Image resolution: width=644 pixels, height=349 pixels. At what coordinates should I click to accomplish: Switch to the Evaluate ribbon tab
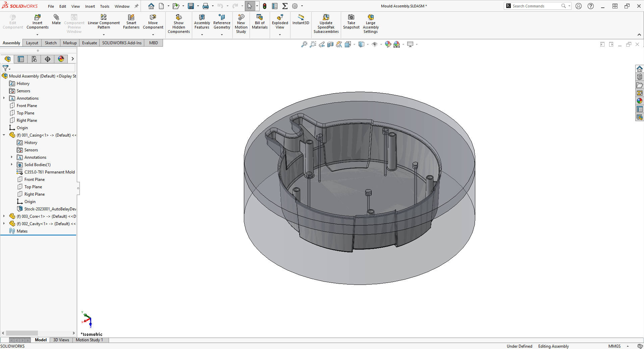(89, 43)
